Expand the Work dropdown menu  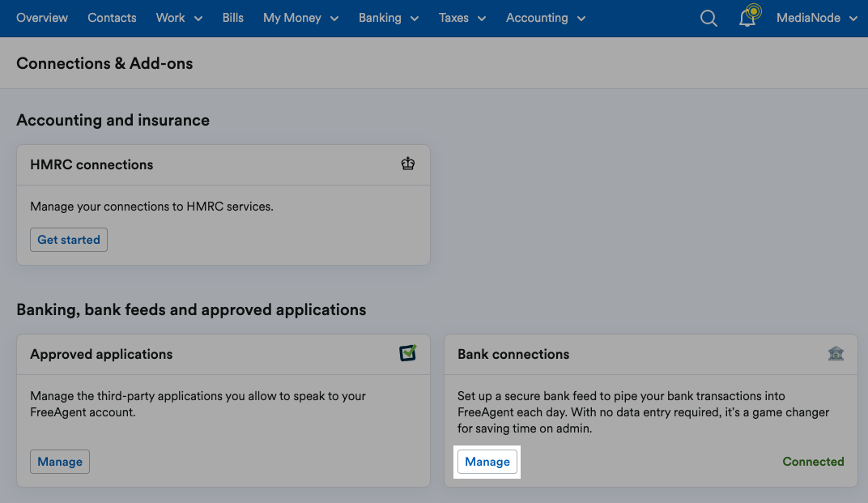tap(180, 18)
